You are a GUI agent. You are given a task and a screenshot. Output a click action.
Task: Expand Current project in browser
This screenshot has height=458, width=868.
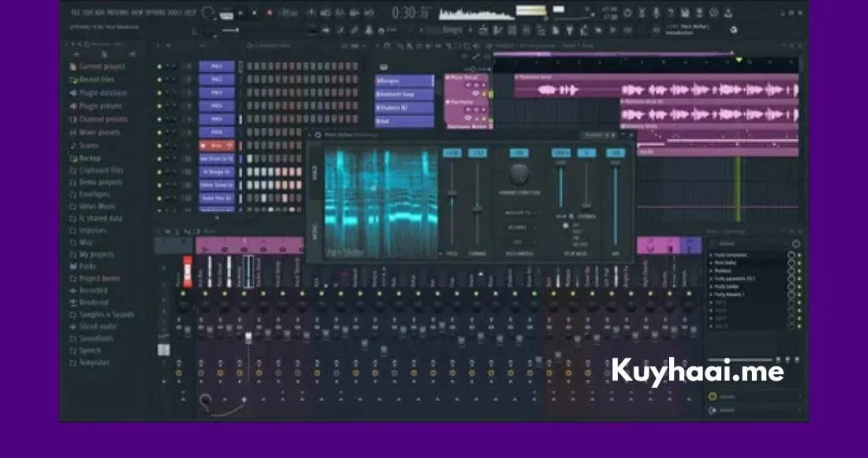(97, 66)
